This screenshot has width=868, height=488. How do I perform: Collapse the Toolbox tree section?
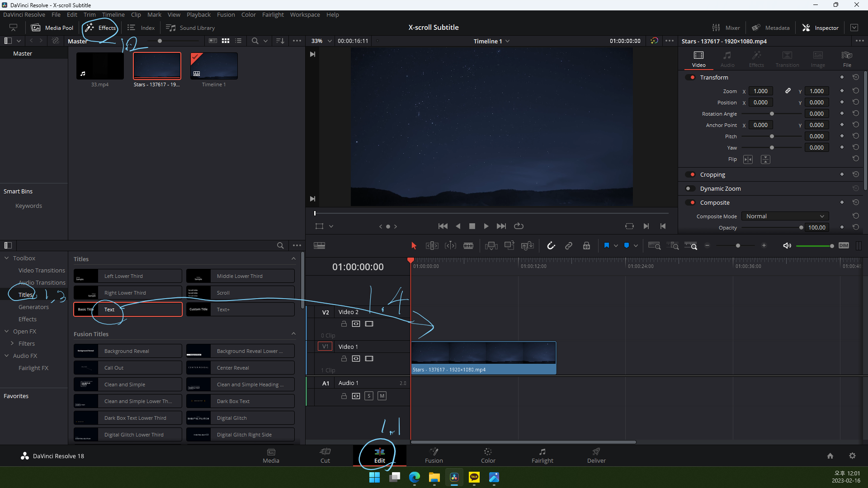tap(7, 258)
